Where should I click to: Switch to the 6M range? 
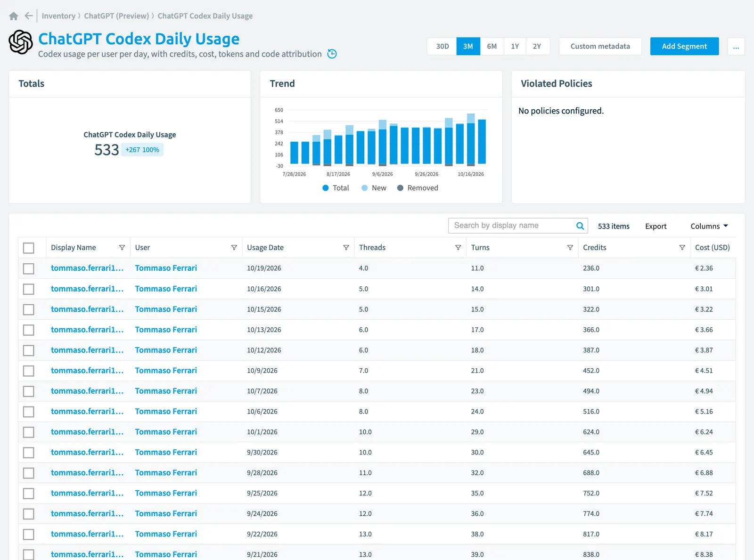point(492,46)
